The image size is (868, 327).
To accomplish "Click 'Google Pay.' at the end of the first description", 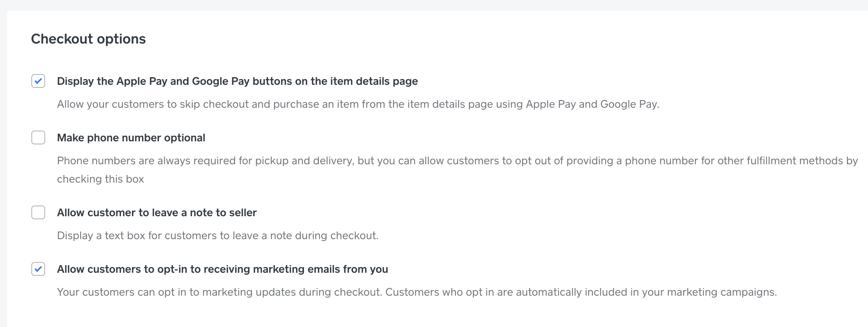I will 629,104.
